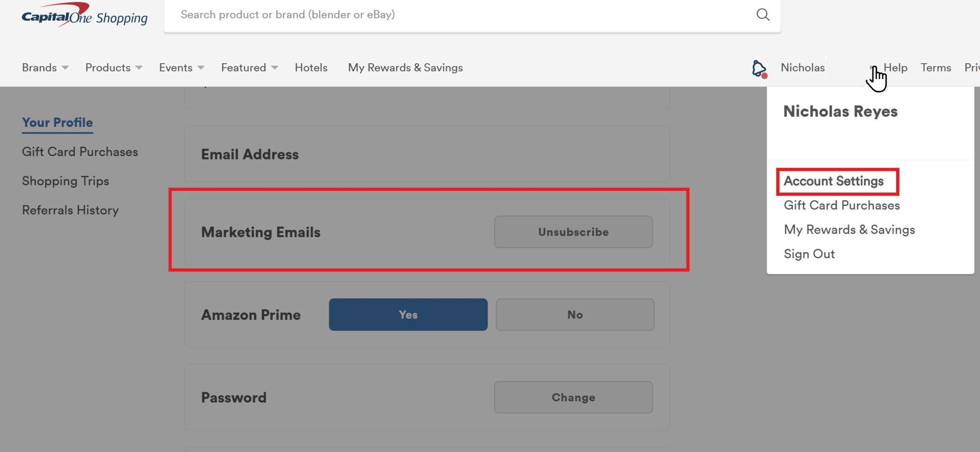
Task: Open Account Settings in user menu
Action: [834, 181]
